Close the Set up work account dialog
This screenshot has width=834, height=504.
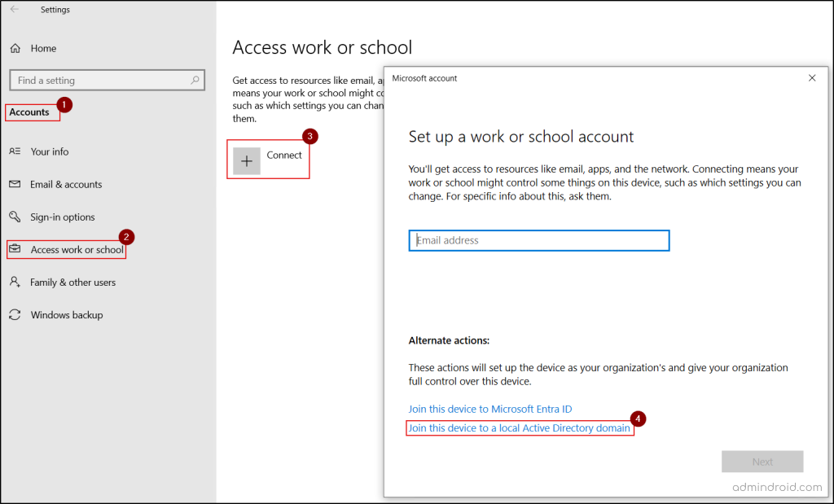pos(812,77)
